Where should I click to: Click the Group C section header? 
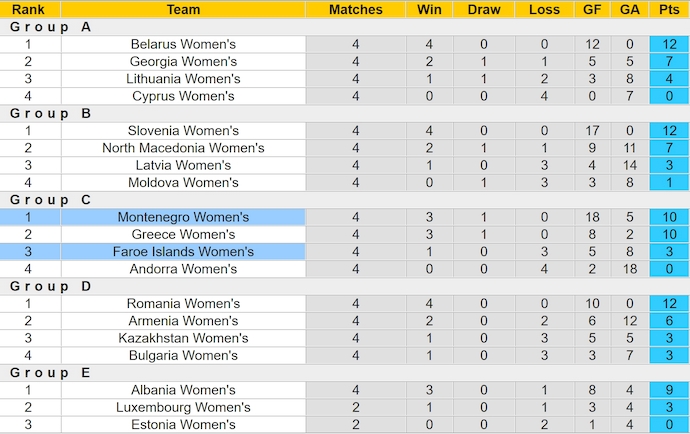click(x=50, y=200)
